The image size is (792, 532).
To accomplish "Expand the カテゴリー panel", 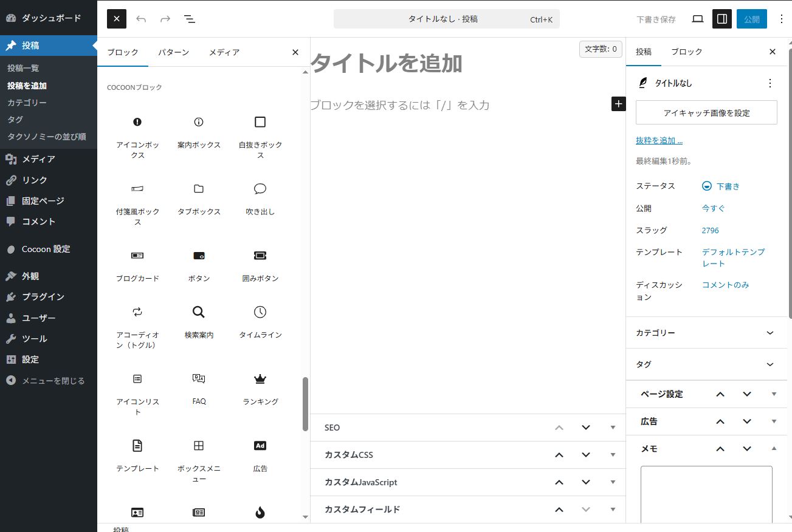I will 706,333.
